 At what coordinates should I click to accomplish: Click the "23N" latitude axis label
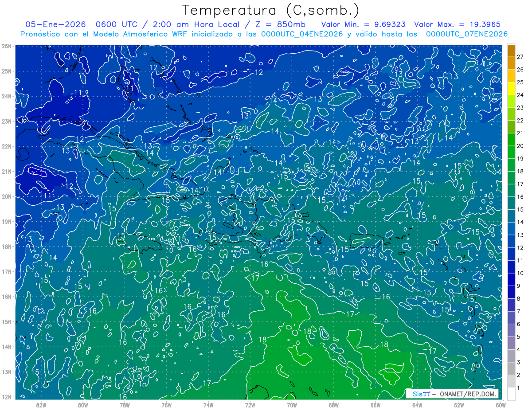coord(7,121)
